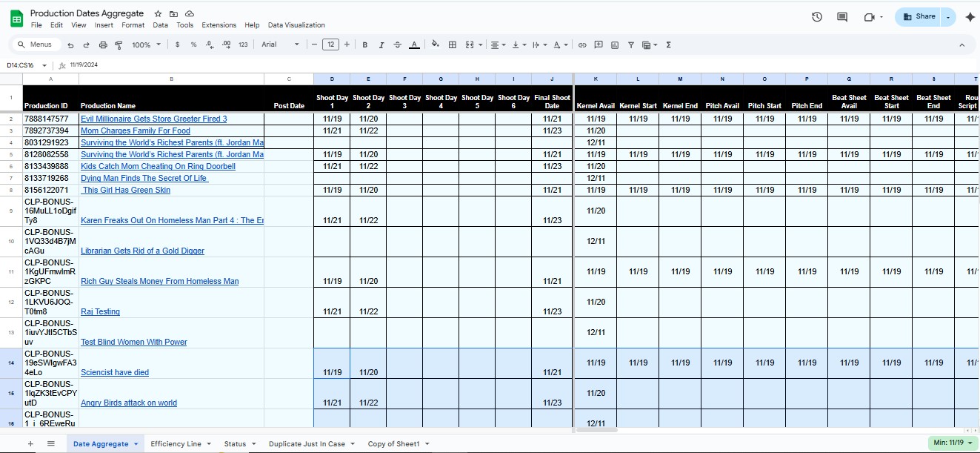Click the Share button

pos(919,16)
